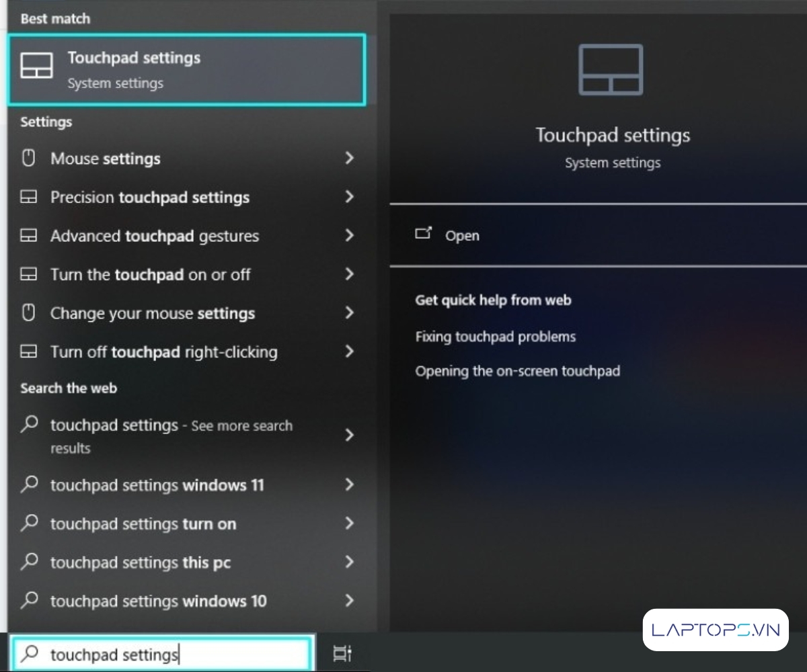Expand arrow for touchpad settings windows 10
The width and height of the screenshot is (807, 672).
pos(349,600)
